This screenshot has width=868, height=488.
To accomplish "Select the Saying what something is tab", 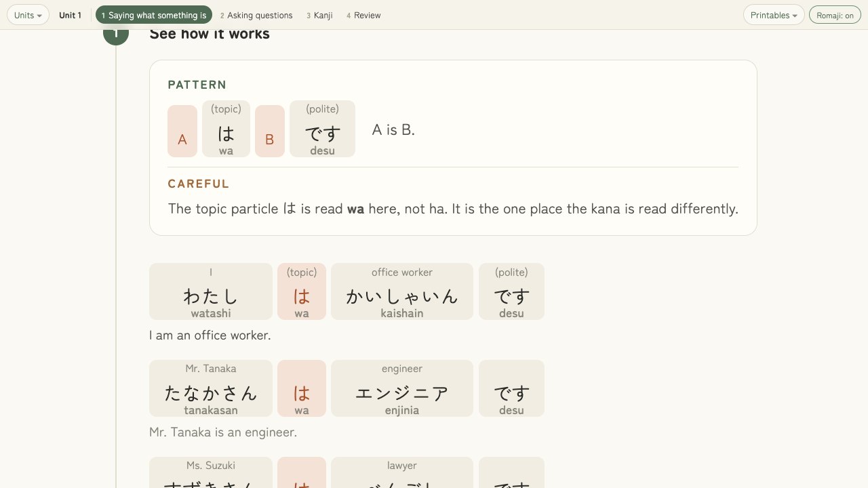I will click(154, 15).
